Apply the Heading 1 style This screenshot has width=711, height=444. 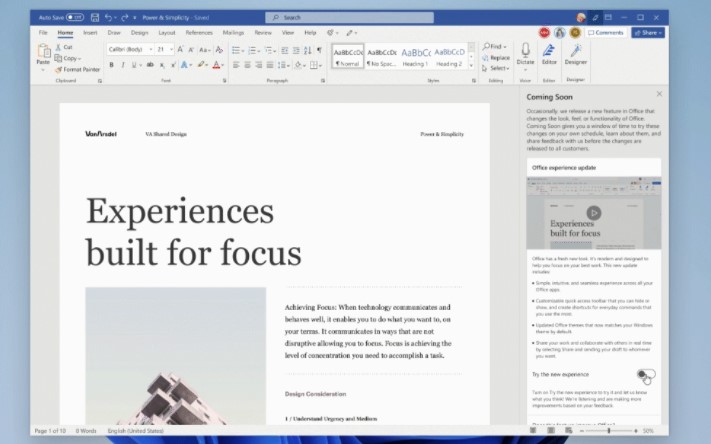[415, 56]
